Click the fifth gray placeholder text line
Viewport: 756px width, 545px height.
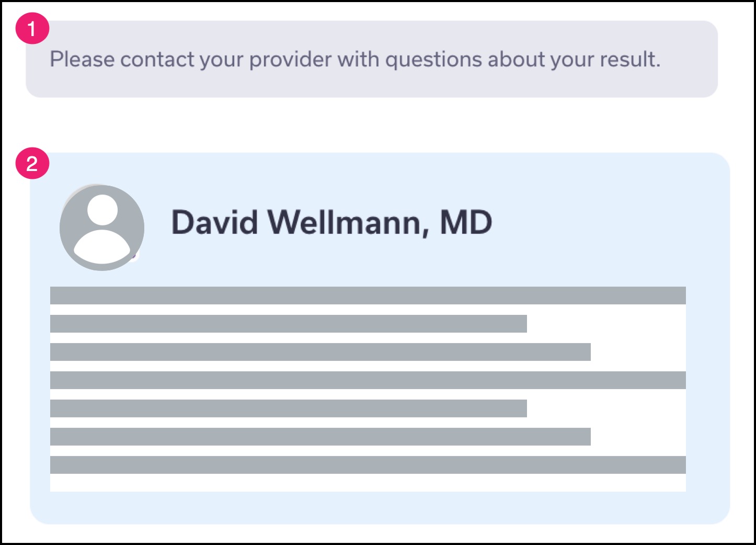tap(289, 408)
